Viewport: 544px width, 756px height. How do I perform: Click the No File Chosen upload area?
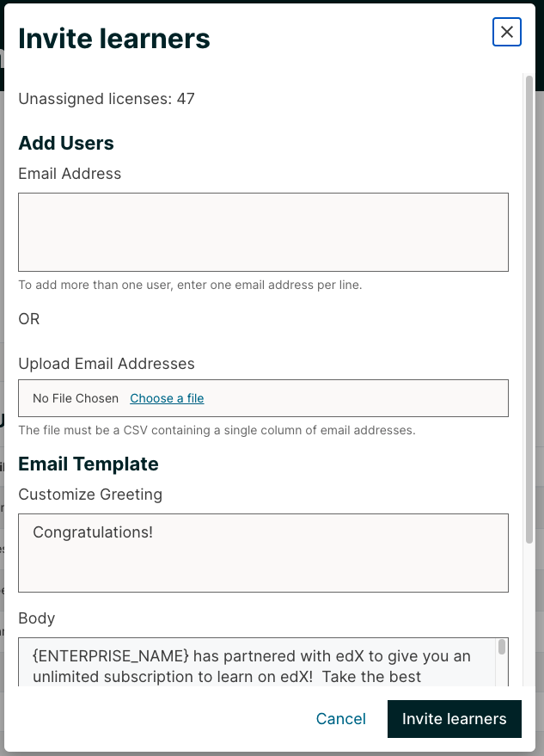[75, 398]
